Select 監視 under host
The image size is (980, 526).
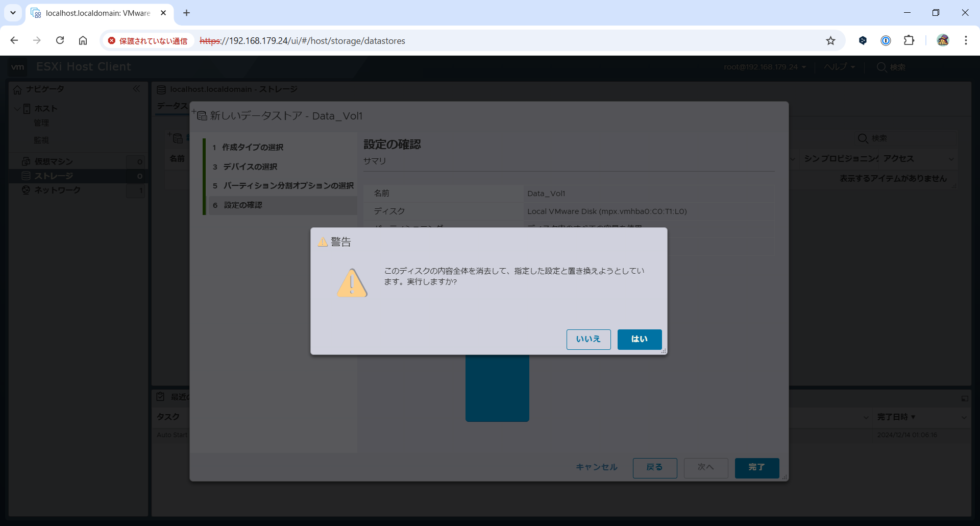point(41,140)
